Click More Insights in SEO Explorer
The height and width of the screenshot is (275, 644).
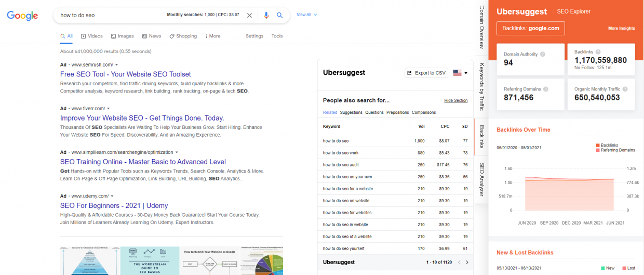click(622, 28)
